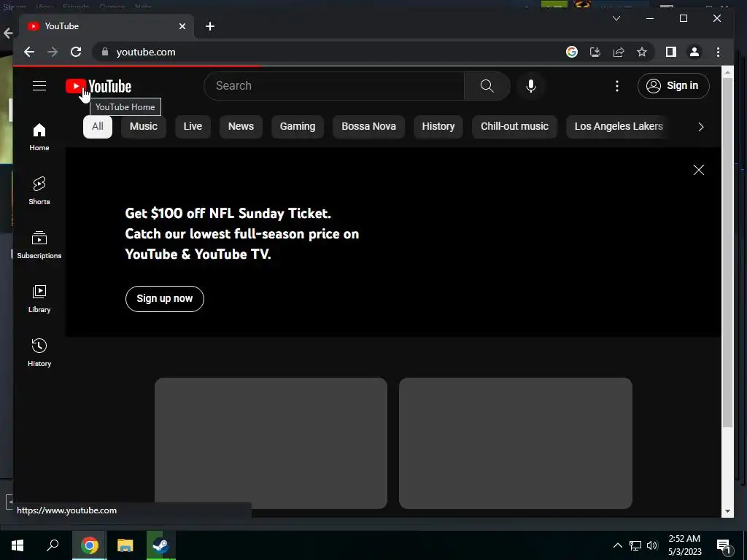The image size is (747, 560).
Task: Click the scrollbar down arrow
Action: [727, 511]
